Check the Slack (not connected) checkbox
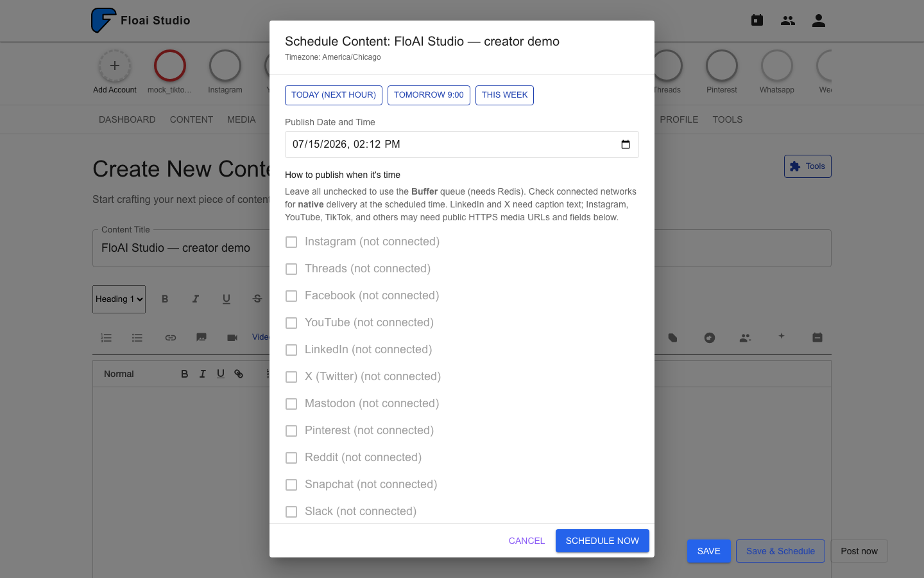The height and width of the screenshot is (578, 924). coord(291,512)
